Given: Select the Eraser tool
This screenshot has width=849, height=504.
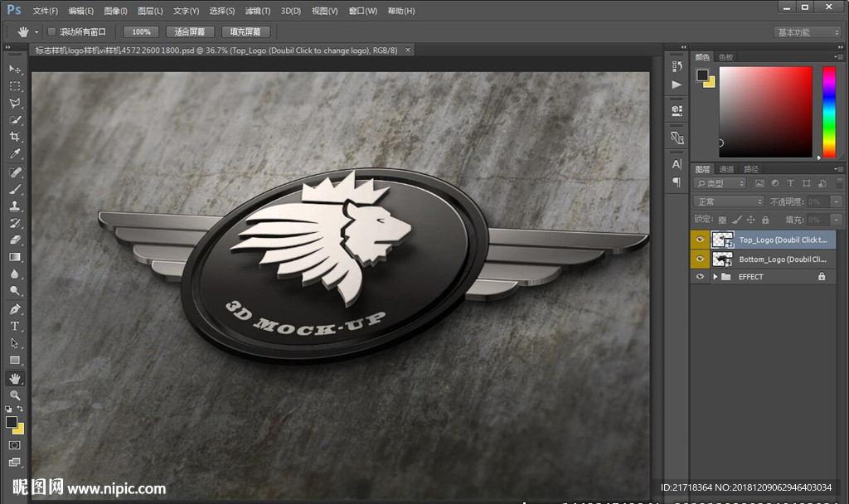Looking at the screenshot, I should (15, 240).
